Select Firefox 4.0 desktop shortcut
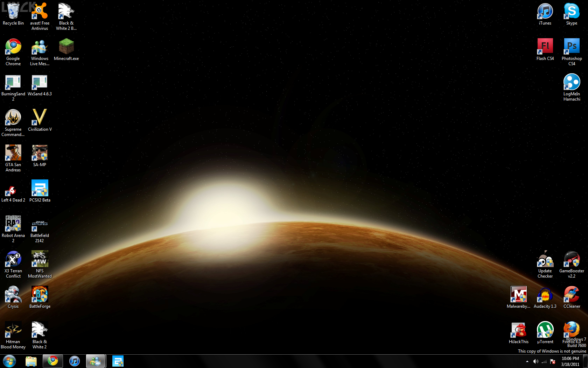This screenshot has height=368, width=588. click(x=572, y=333)
